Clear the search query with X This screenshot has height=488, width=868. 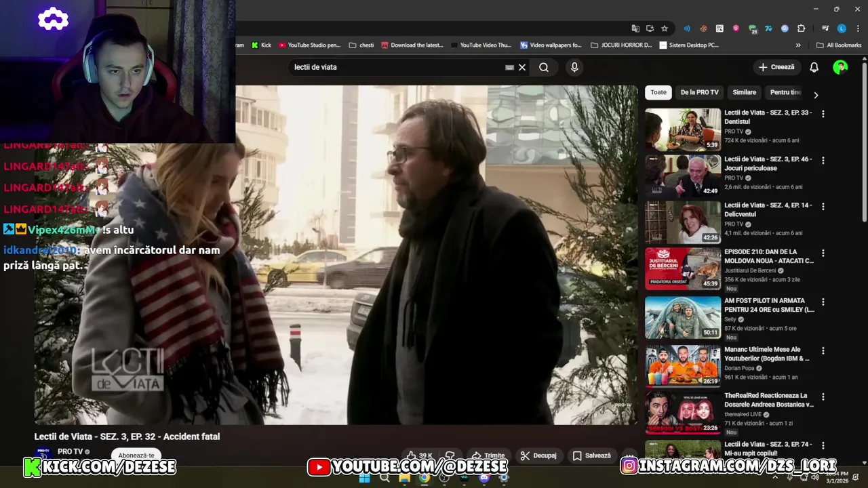(x=522, y=67)
